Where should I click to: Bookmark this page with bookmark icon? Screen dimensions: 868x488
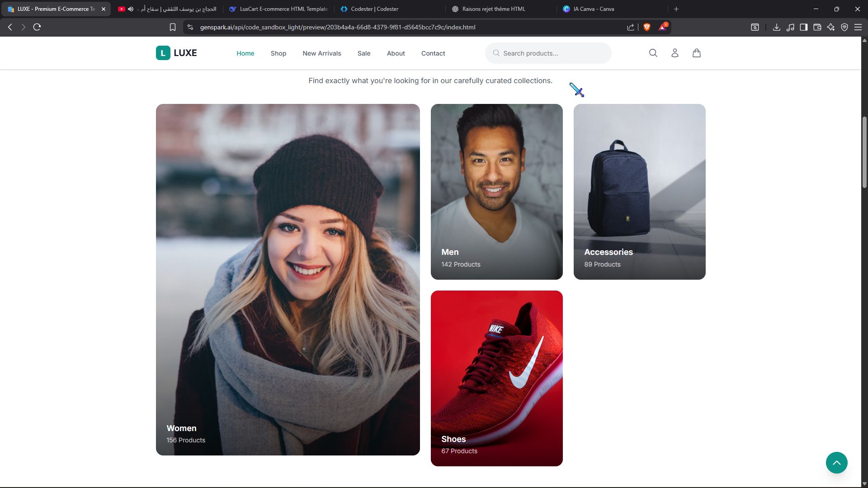pos(172,27)
